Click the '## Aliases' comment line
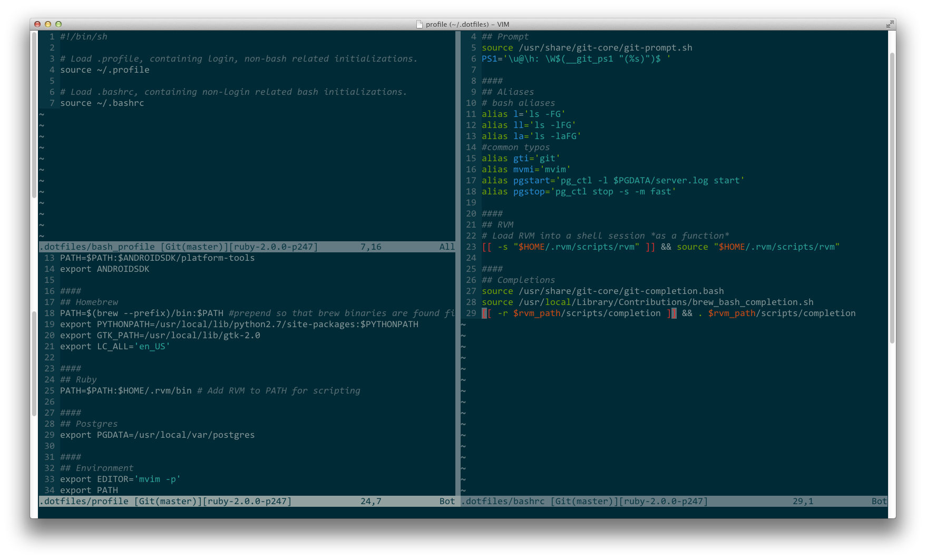Screen dimensions: 926x560 pyautogui.click(x=508, y=92)
